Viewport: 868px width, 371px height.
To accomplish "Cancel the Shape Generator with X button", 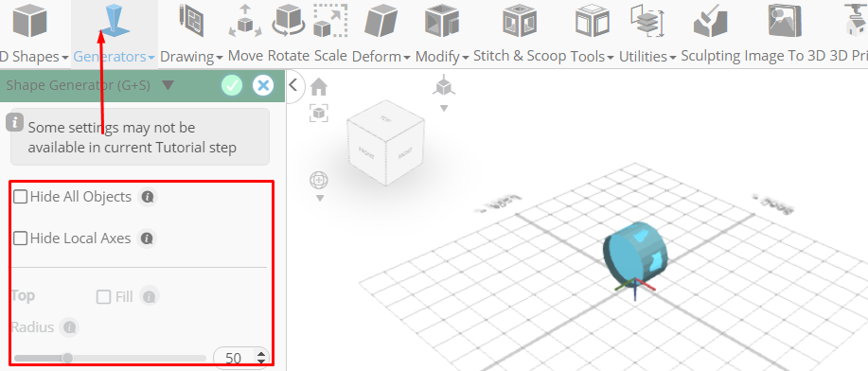I will click(x=263, y=85).
